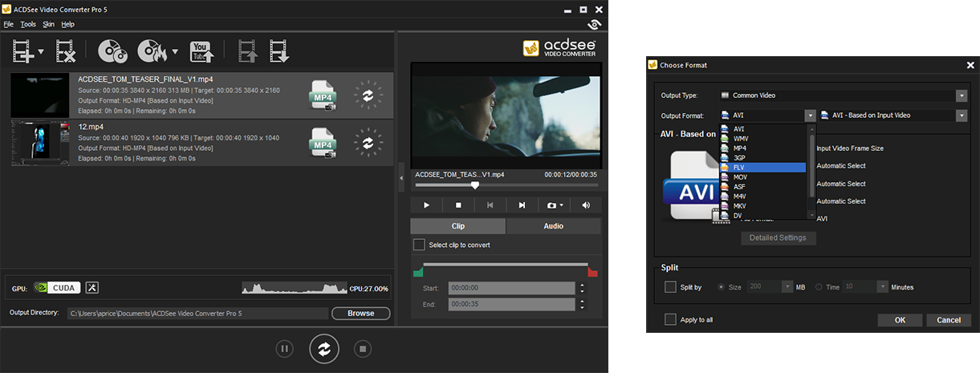
Task: Open the split Time 10 dropdown
Action: 883,287
